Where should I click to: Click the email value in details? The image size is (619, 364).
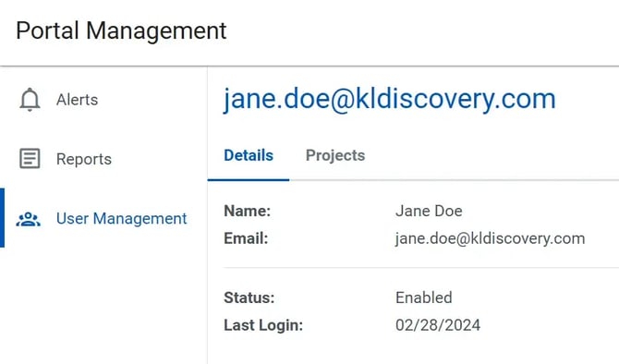click(490, 239)
